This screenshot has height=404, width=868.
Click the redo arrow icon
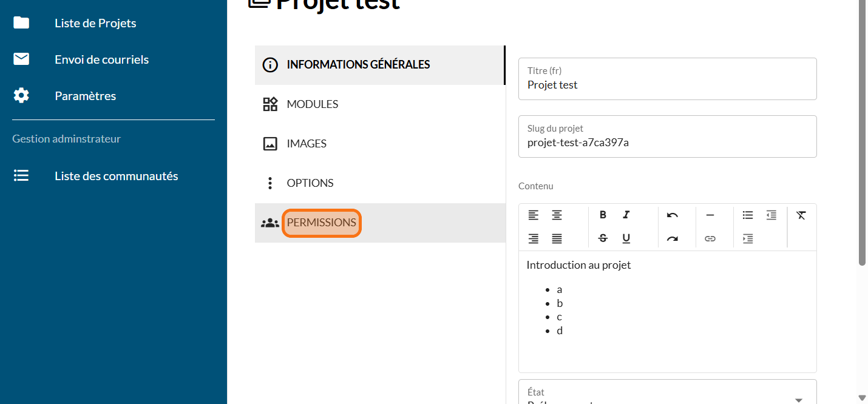pos(672,238)
